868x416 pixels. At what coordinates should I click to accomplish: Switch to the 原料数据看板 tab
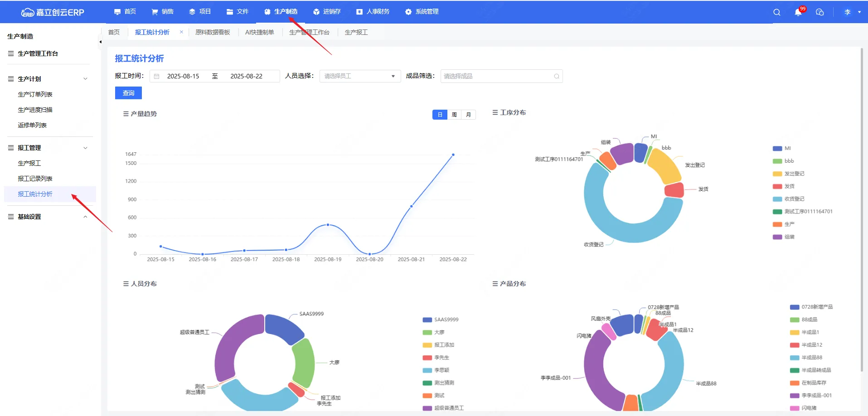point(213,32)
